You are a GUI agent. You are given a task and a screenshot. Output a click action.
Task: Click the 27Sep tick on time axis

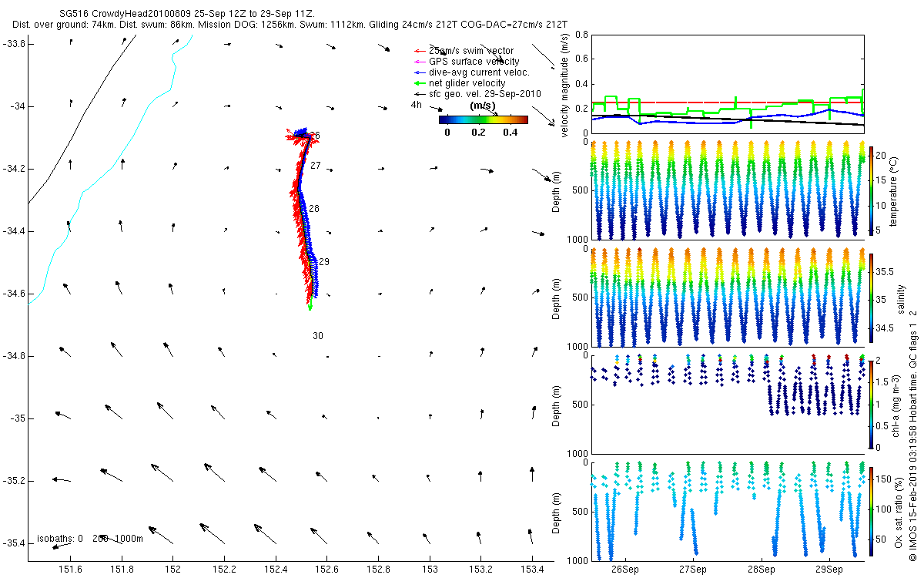[x=693, y=570]
